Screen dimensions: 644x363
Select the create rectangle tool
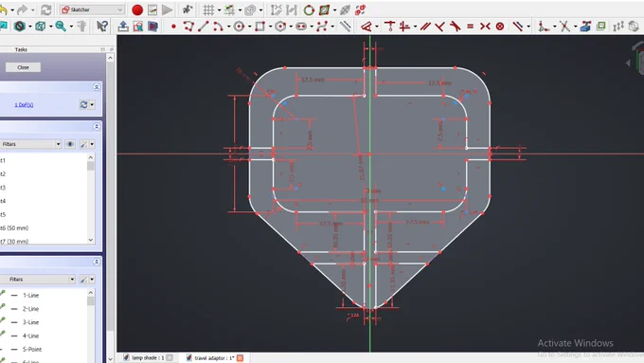click(x=259, y=27)
